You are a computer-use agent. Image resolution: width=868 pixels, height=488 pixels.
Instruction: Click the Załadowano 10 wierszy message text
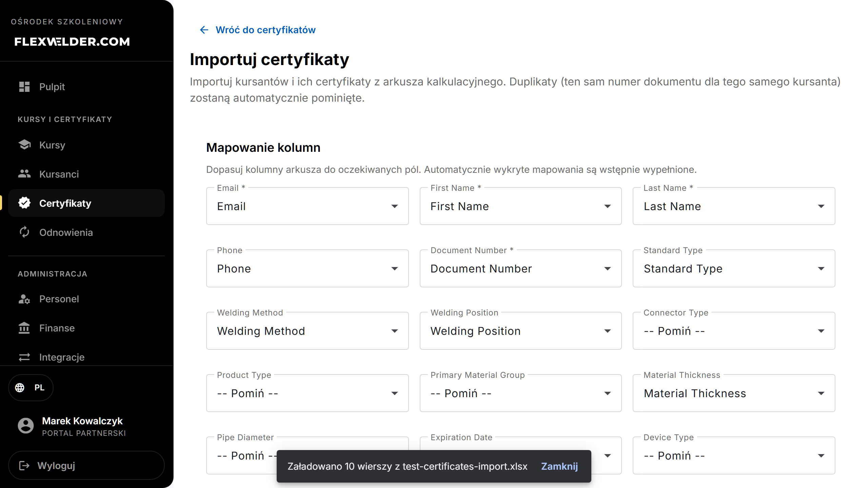pyautogui.click(x=408, y=466)
